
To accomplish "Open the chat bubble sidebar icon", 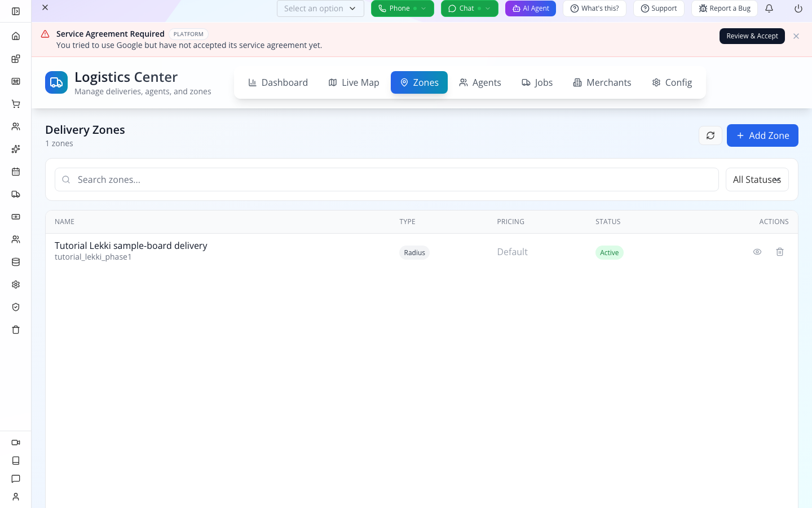I will click(16, 479).
